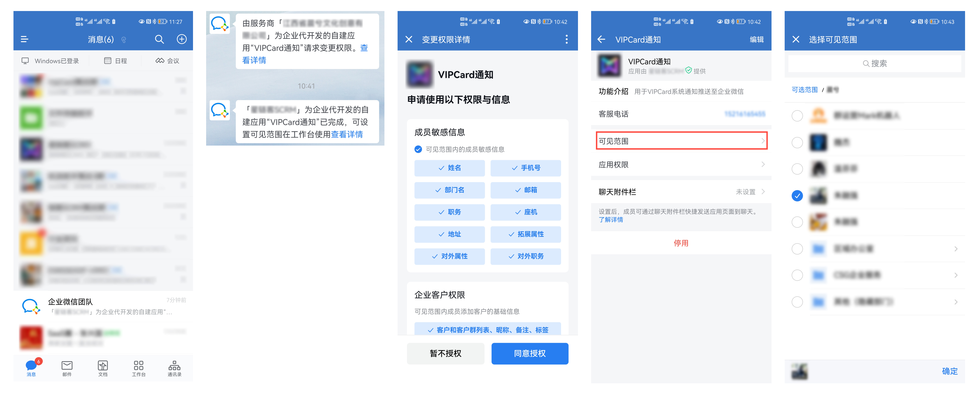Viewport: 980px width, 398px height.
Task: Open the search magnifier on 消息 page
Action: pyautogui.click(x=159, y=39)
